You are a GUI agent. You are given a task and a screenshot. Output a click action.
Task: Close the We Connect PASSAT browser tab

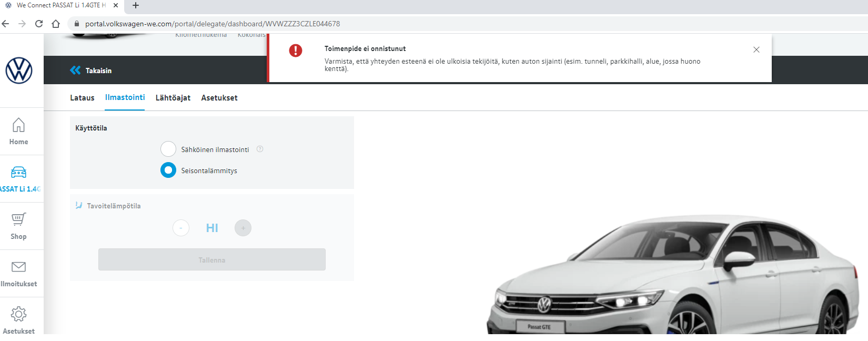tap(116, 5)
